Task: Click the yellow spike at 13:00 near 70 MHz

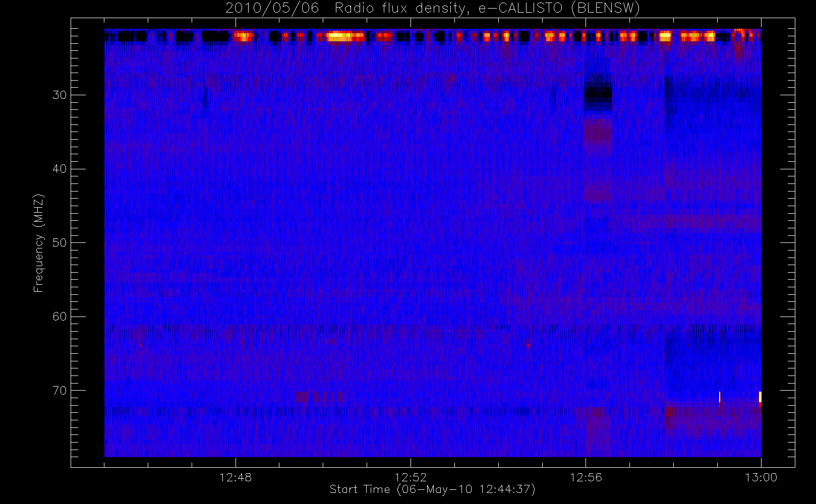Action: pos(760,397)
